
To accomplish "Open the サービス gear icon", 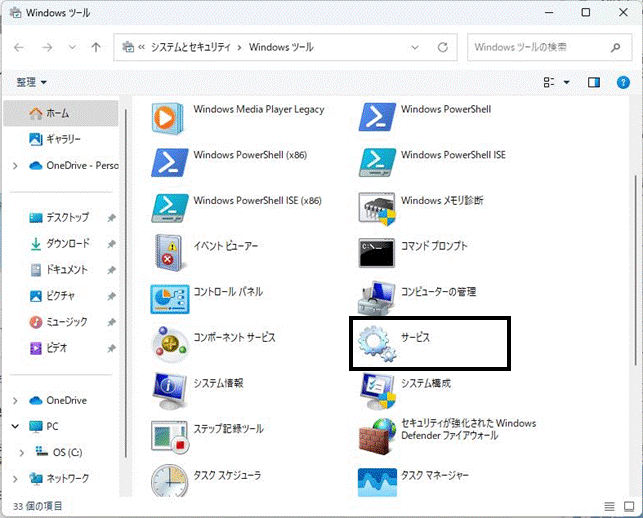I will (377, 344).
